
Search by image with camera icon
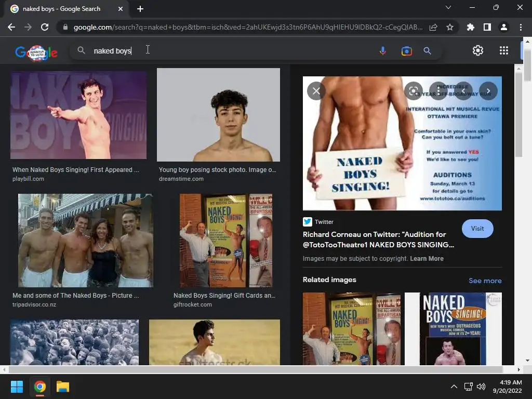pos(406,51)
